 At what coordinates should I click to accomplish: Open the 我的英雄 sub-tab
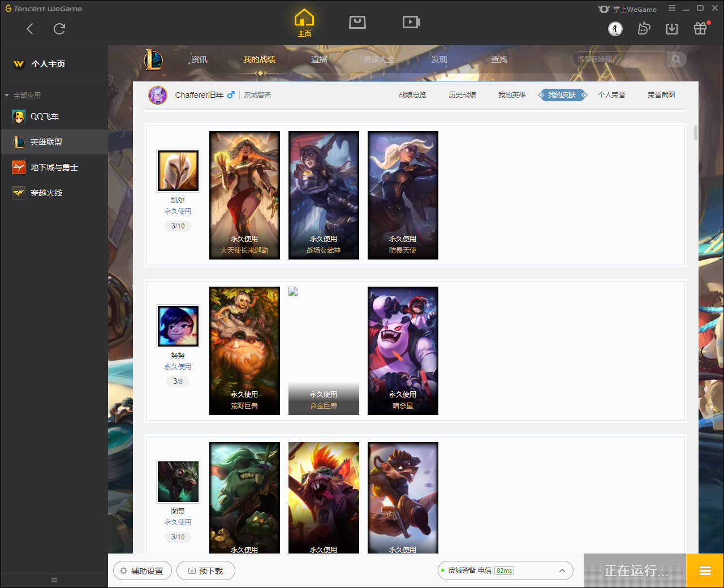click(512, 95)
